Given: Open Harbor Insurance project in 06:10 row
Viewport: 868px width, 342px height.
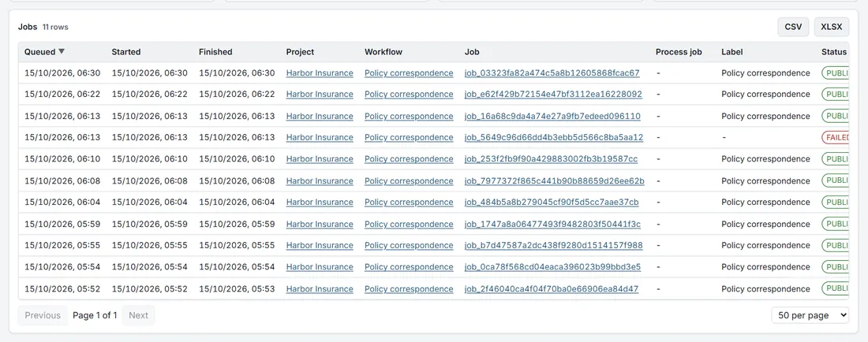Looking at the screenshot, I should coord(320,159).
